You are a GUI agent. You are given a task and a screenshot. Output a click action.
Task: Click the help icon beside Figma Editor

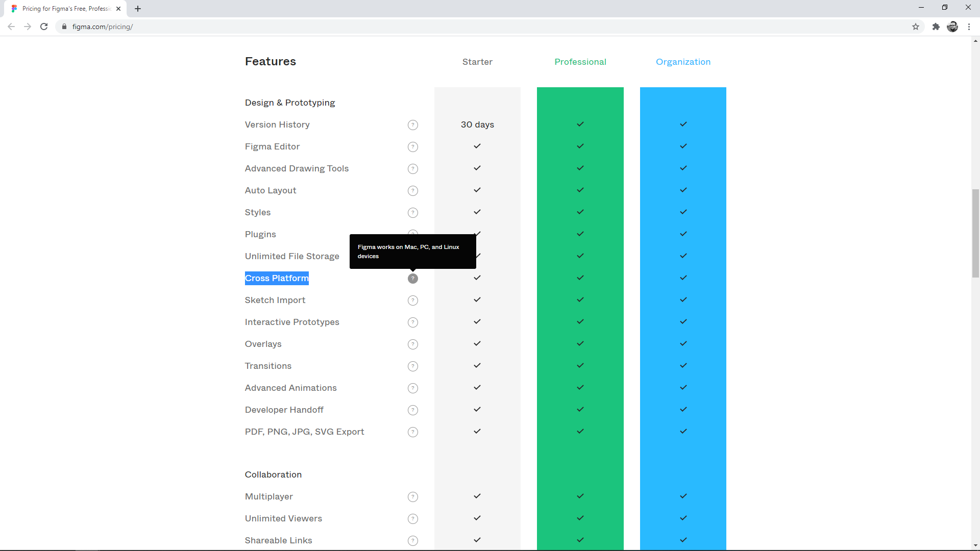tap(413, 147)
